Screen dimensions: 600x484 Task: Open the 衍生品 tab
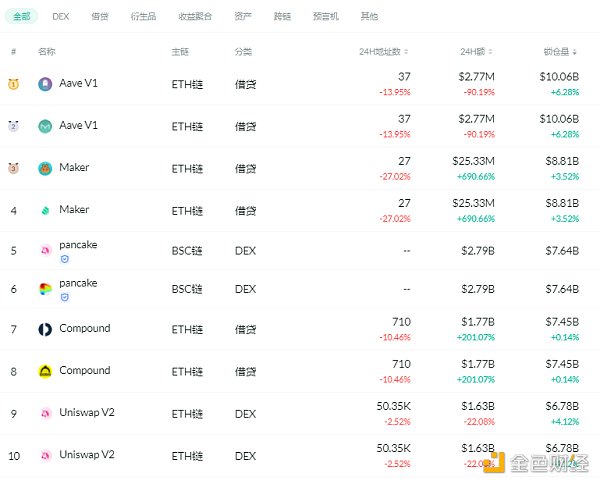click(x=142, y=17)
